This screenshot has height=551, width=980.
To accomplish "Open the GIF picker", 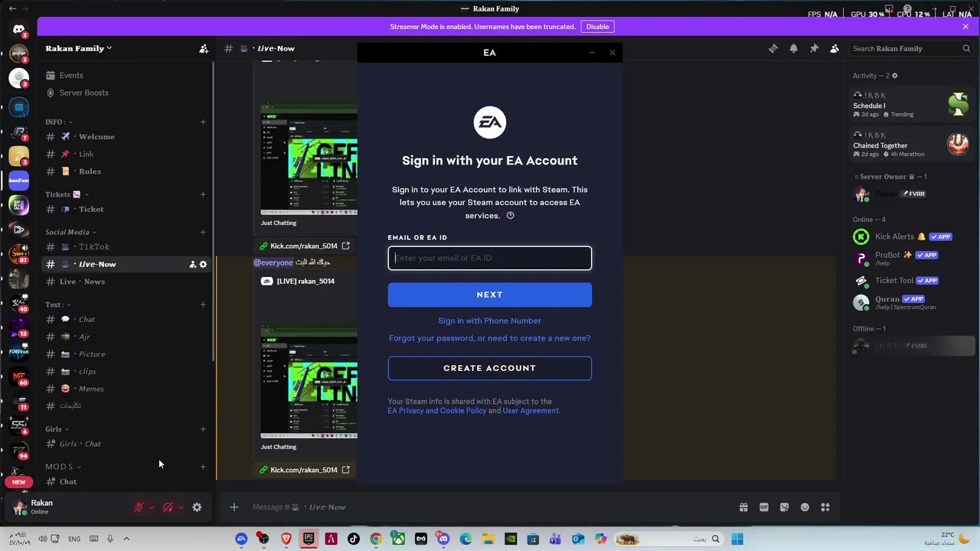I will click(x=763, y=507).
